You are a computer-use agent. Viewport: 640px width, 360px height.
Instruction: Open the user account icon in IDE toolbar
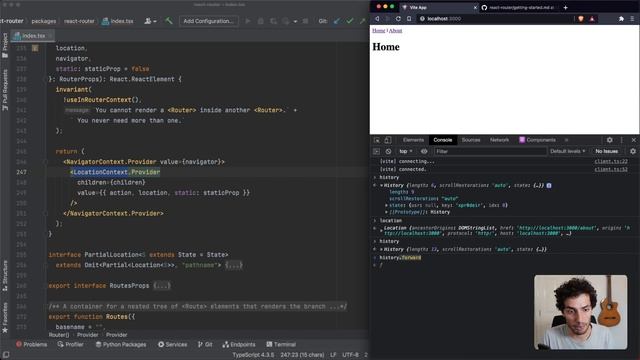[x=150, y=21]
